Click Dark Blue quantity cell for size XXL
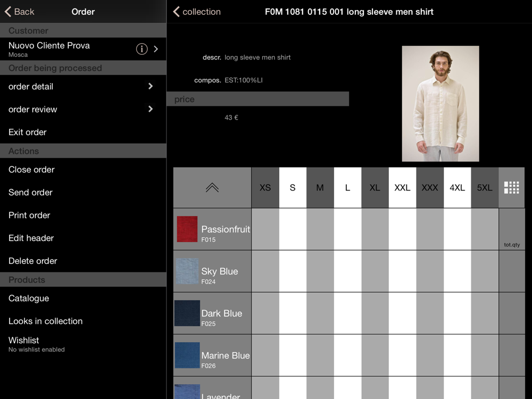This screenshot has height=399, width=532. point(402,313)
